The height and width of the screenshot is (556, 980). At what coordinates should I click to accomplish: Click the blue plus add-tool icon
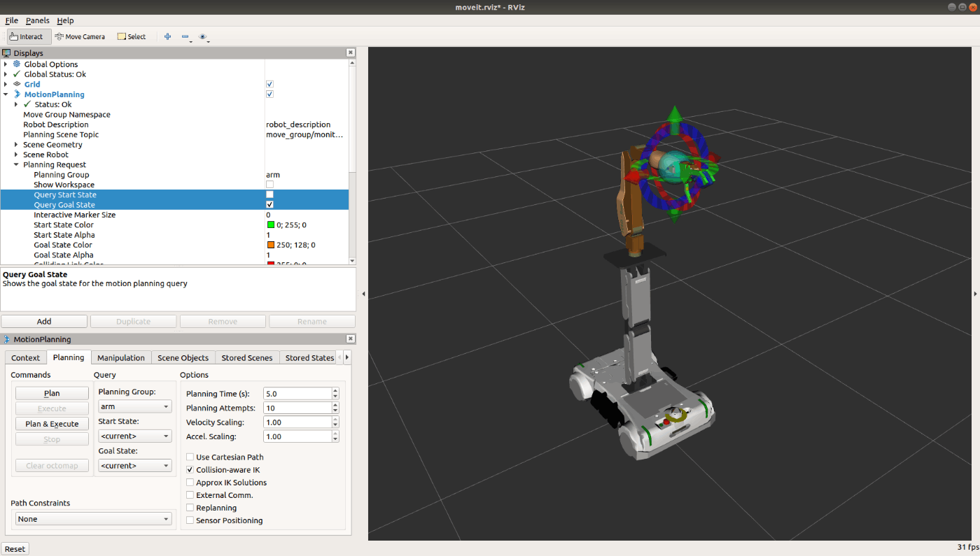pos(167,36)
